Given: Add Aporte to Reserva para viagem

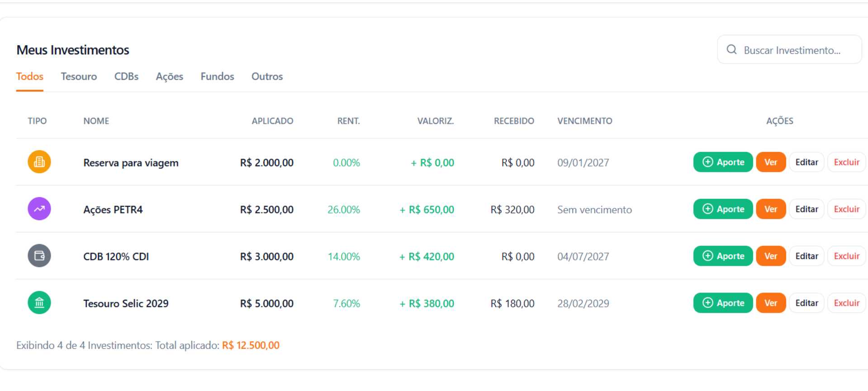Looking at the screenshot, I should (x=723, y=162).
